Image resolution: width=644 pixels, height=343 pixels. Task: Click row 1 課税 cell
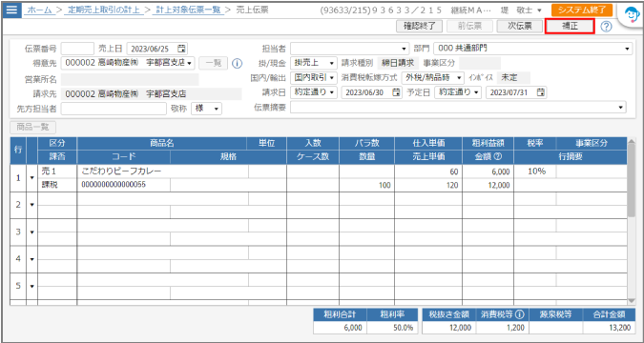[57, 185]
